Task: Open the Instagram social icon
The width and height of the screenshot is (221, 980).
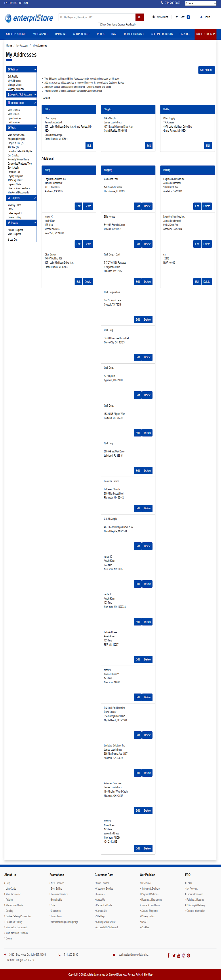Action: click(183, 955)
